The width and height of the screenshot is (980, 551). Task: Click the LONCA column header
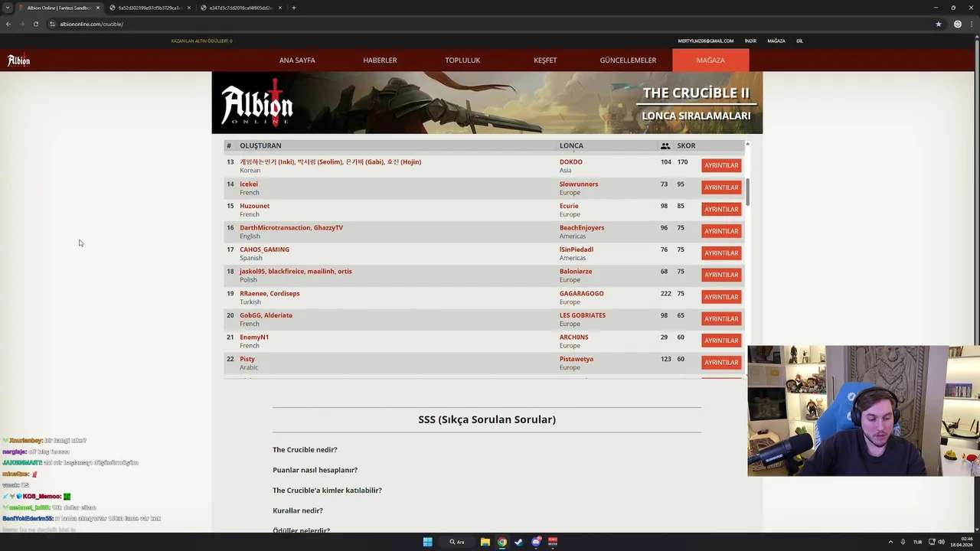click(571, 145)
